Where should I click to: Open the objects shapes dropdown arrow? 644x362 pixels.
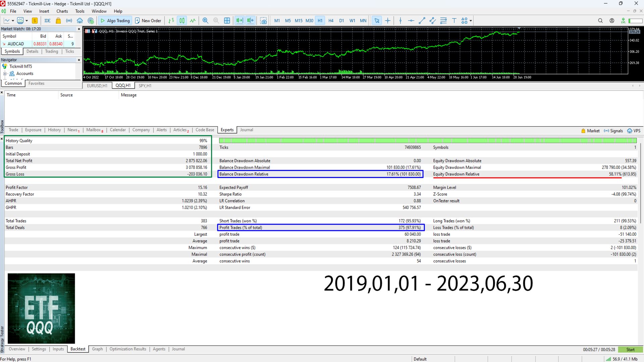click(471, 20)
